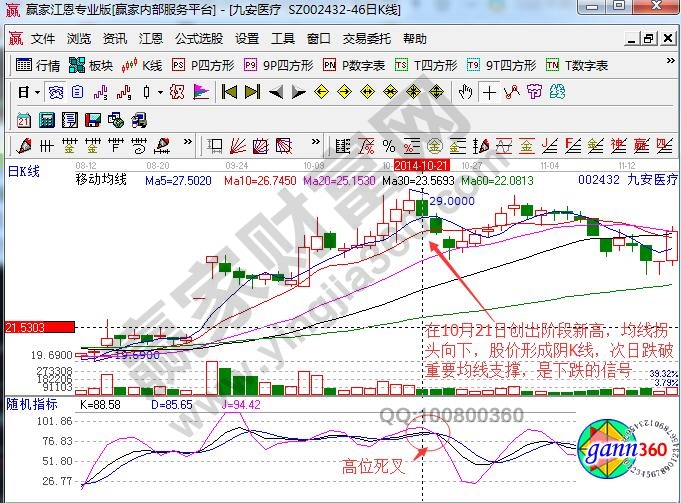
Task: Click the 行情 toolbar button
Action: [38, 66]
